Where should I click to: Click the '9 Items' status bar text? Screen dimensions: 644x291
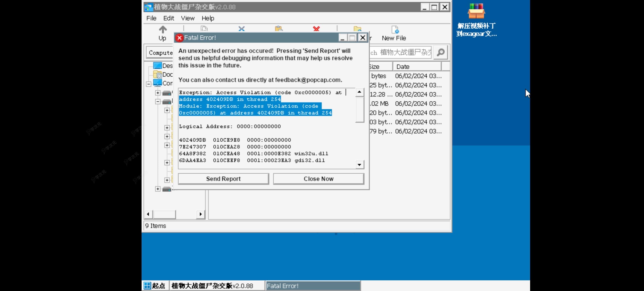(155, 226)
